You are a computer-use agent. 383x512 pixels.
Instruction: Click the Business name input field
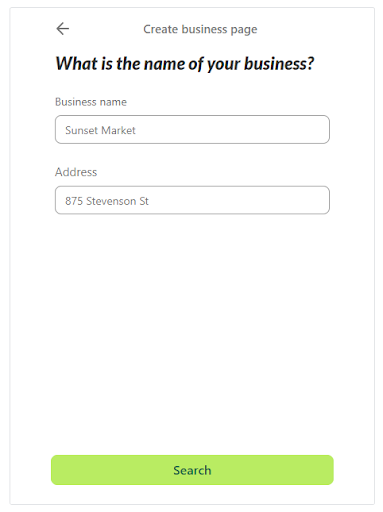click(x=192, y=130)
